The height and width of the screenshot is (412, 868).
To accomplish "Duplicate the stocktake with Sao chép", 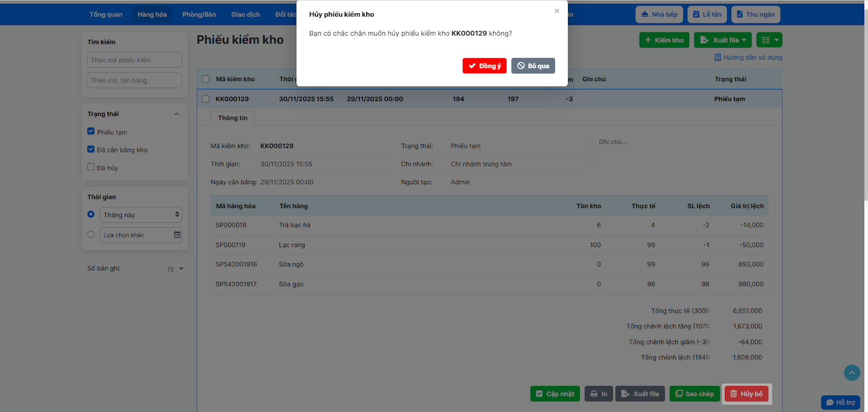I will [695, 394].
